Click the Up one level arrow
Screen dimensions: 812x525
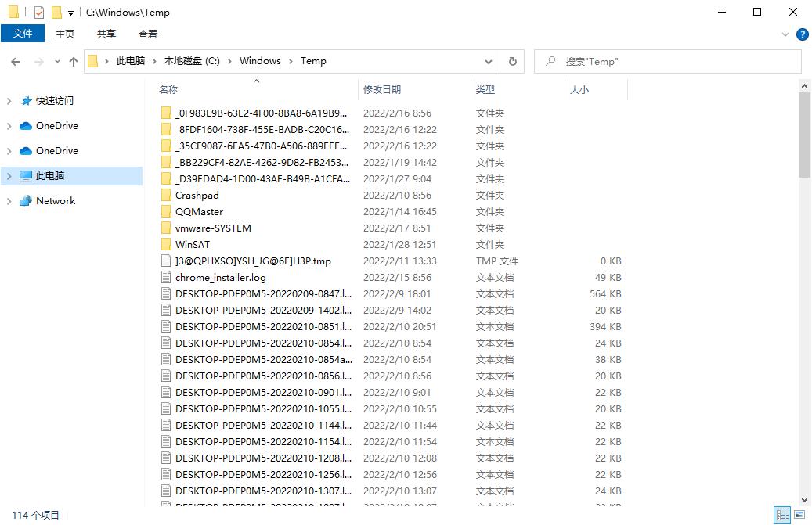74,61
